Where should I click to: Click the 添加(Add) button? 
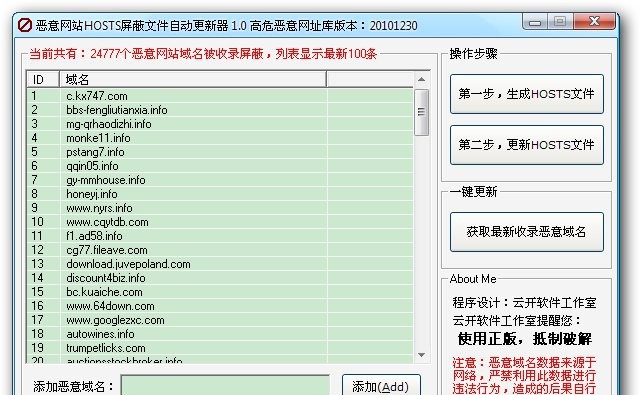click(381, 386)
